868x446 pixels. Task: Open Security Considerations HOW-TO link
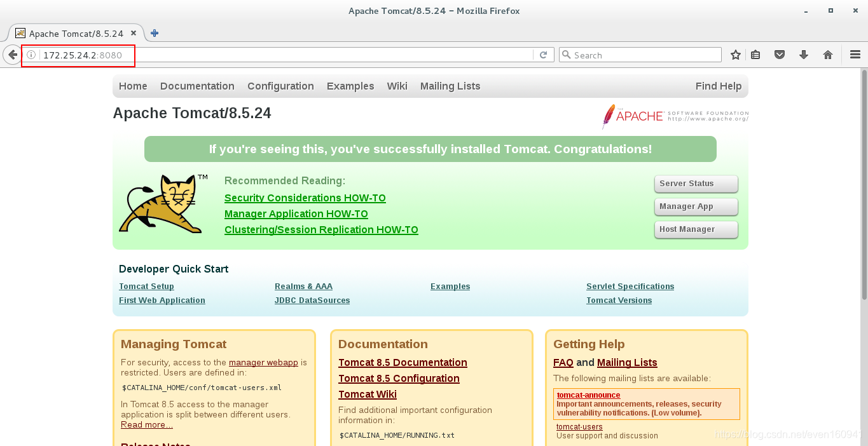(x=305, y=198)
